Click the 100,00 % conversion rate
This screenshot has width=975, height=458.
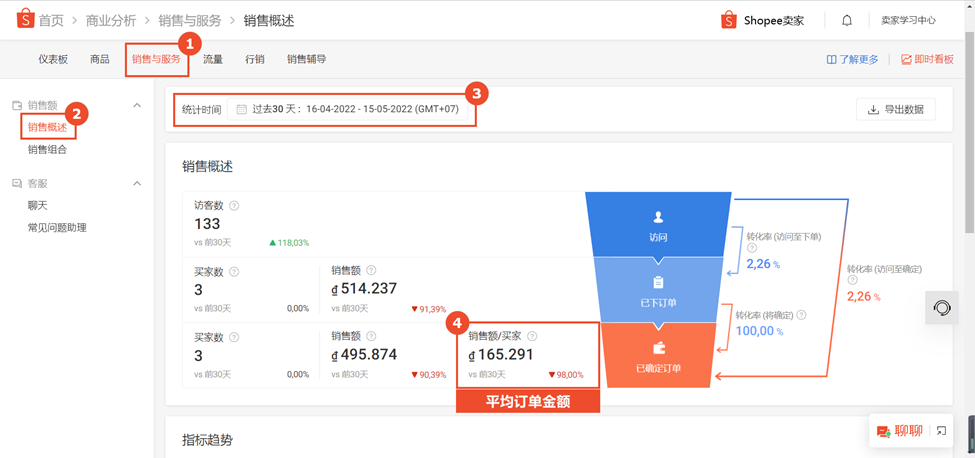760,331
